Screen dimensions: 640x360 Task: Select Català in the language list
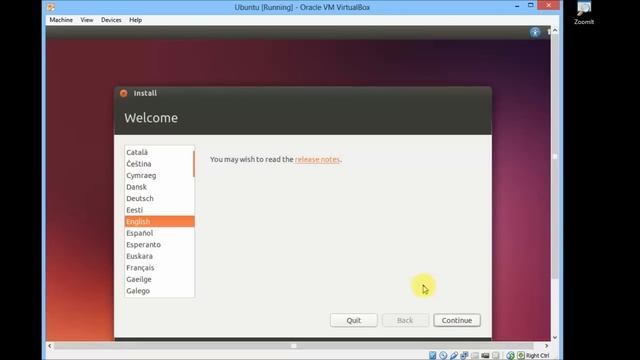point(159,152)
